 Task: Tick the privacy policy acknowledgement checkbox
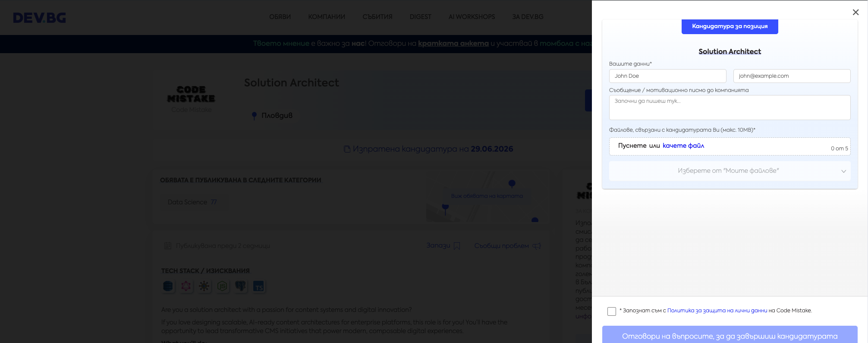pos(612,311)
